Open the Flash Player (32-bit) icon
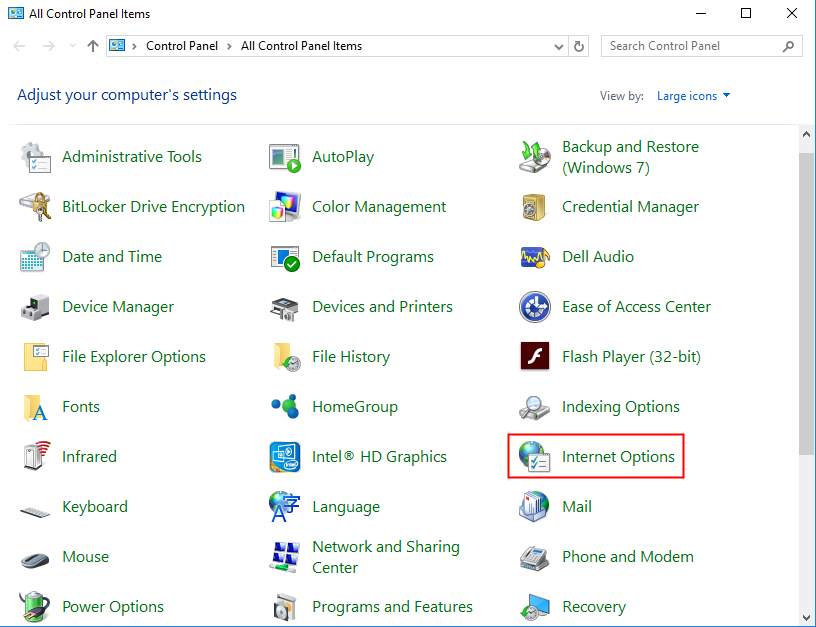This screenshot has height=627, width=816. coord(535,357)
